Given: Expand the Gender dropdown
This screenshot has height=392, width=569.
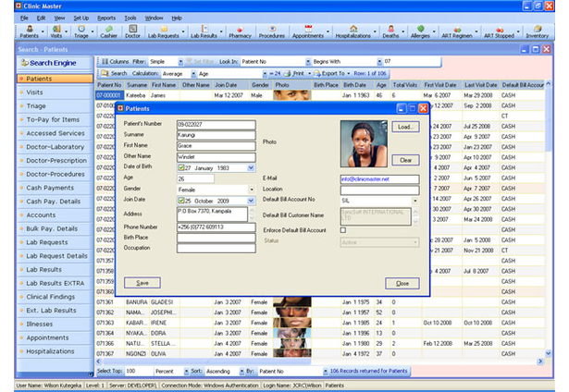Looking at the screenshot, I should pyautogui.click(x=252, y=190).
